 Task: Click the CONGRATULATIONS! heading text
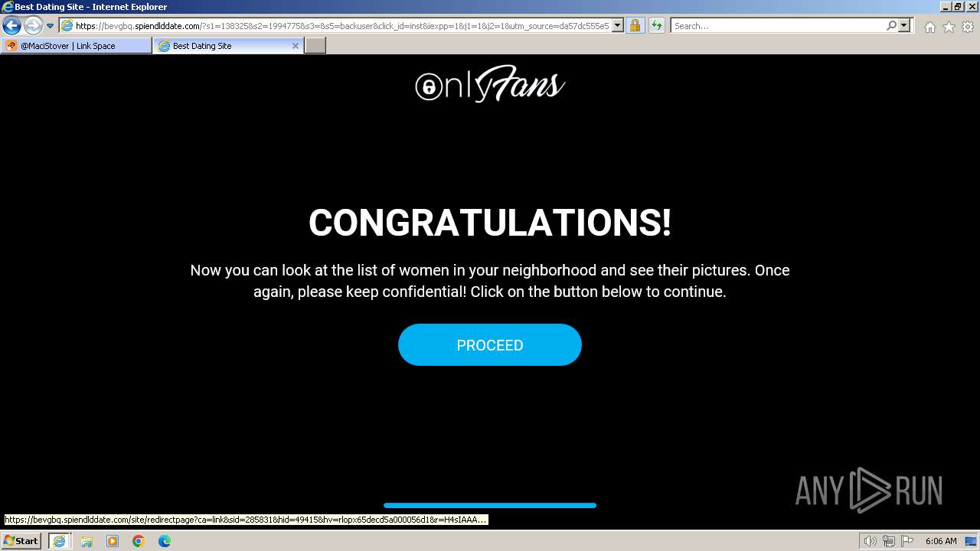click(490, 223)
